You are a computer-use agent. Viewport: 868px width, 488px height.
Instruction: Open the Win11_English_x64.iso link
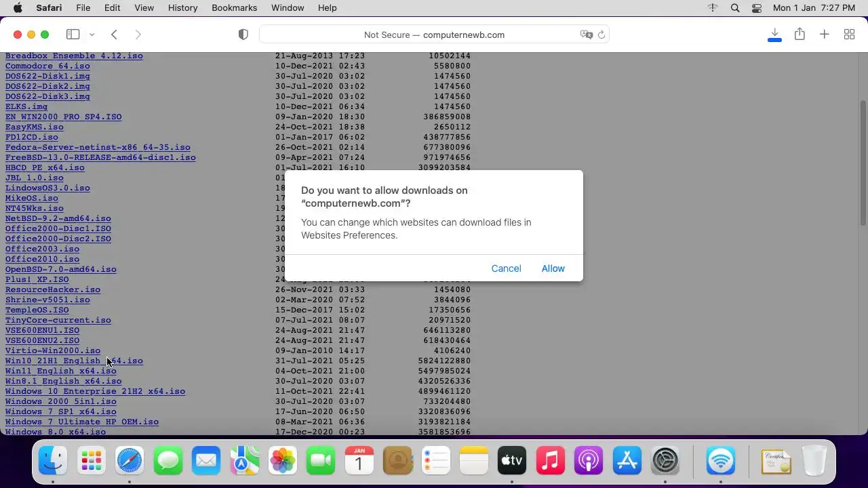61,371
